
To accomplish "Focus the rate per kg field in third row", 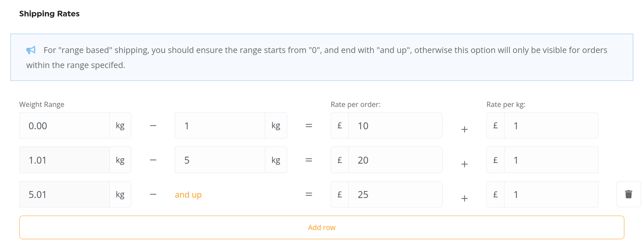I will click(x=551, y=194).
